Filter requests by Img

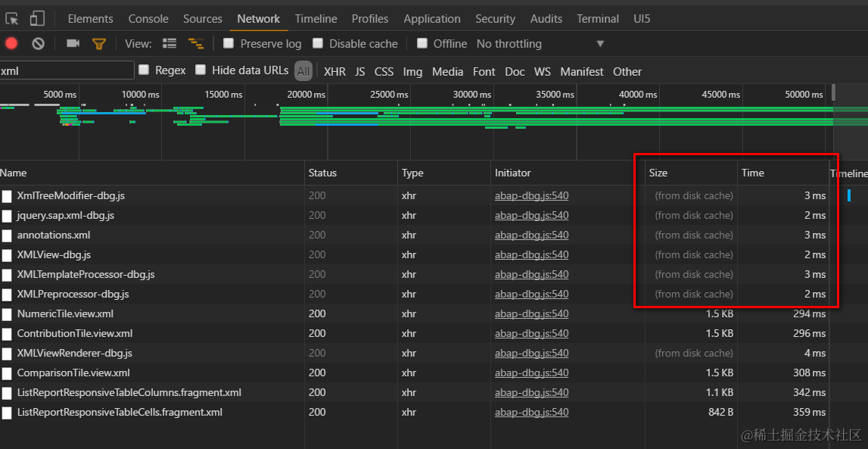(412, 71)
